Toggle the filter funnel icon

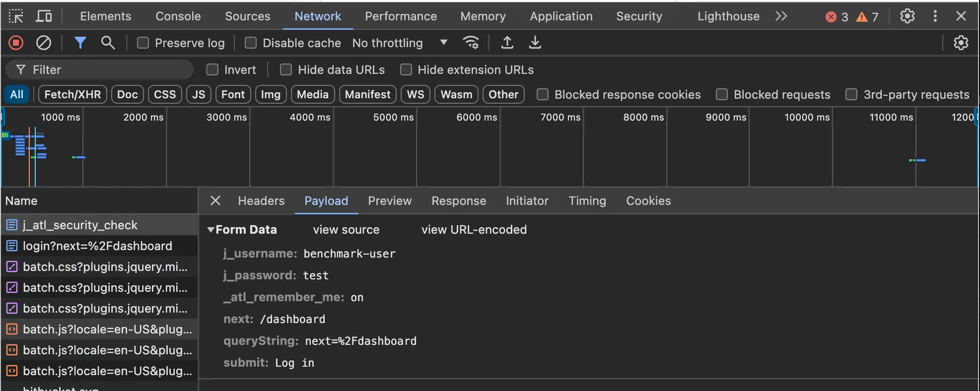pyautogui.click(x=80, y=43)
